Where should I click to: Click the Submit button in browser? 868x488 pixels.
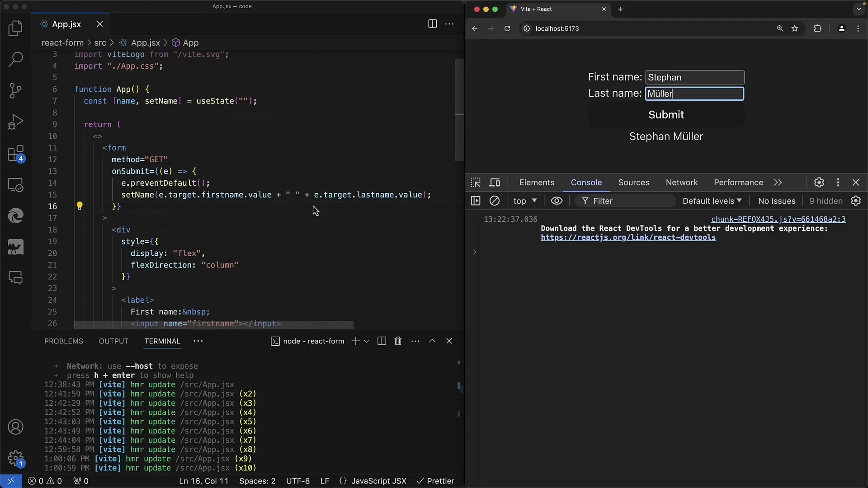(x=666, y=114)
